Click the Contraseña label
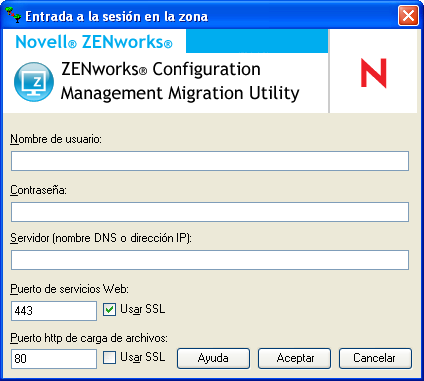 (38, 190)
